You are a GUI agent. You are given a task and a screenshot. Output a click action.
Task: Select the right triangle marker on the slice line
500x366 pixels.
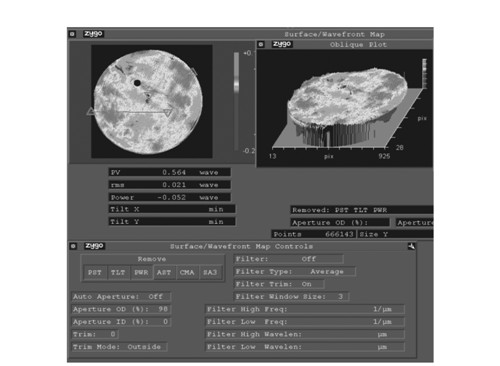(x=168, y=113)
